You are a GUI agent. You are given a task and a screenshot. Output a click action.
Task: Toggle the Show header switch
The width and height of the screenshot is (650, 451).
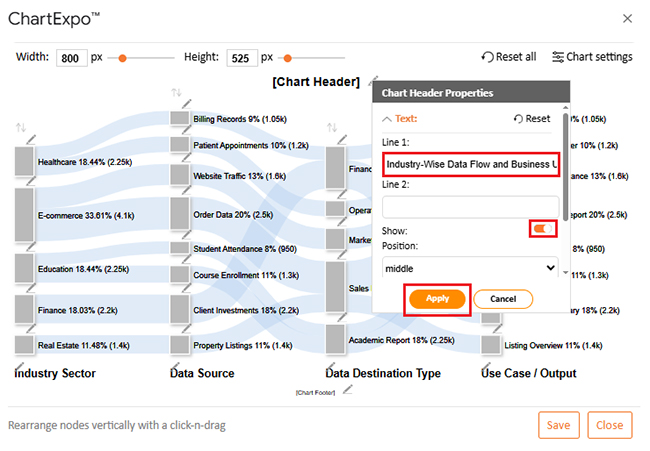[544, 230]
